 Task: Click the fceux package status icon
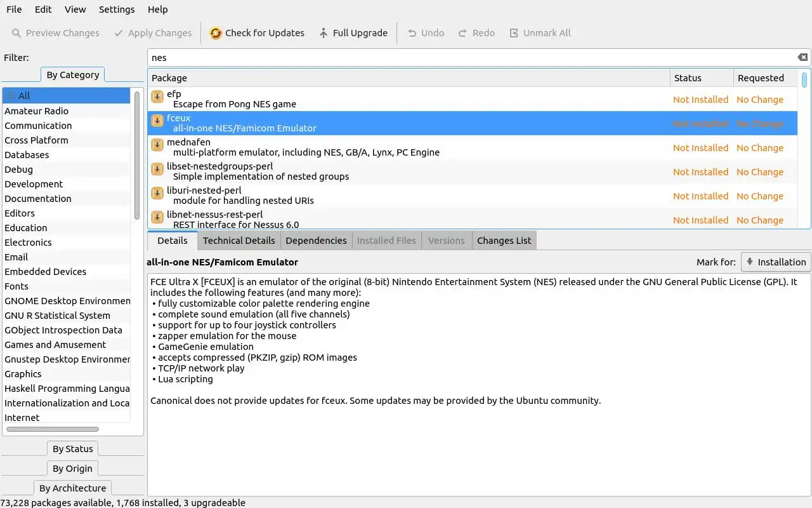157,121
